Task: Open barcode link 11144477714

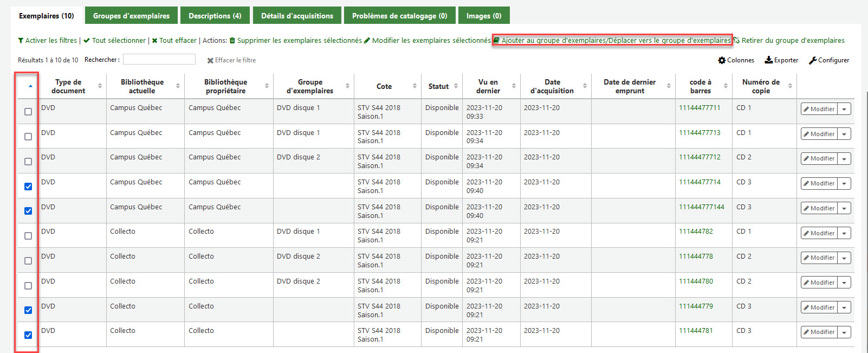Action: pos(699,182)
